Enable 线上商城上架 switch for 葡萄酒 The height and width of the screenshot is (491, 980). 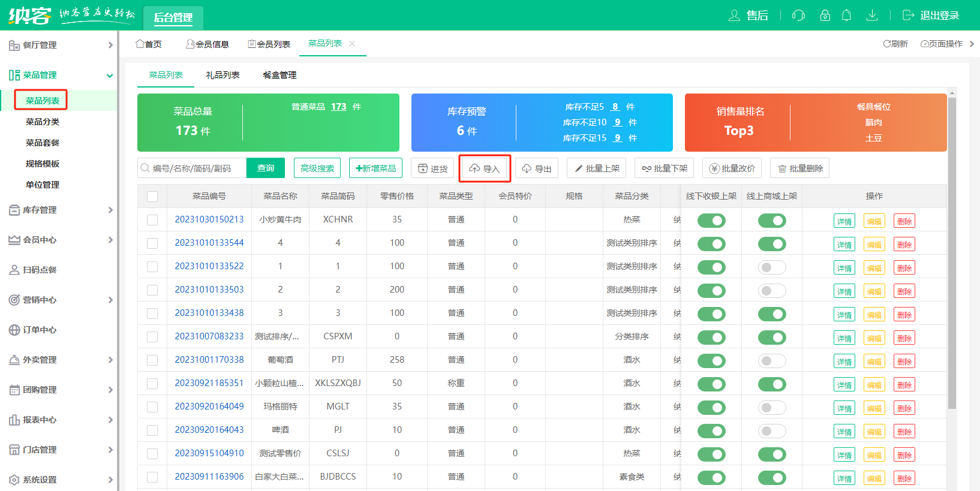(772, 361)
